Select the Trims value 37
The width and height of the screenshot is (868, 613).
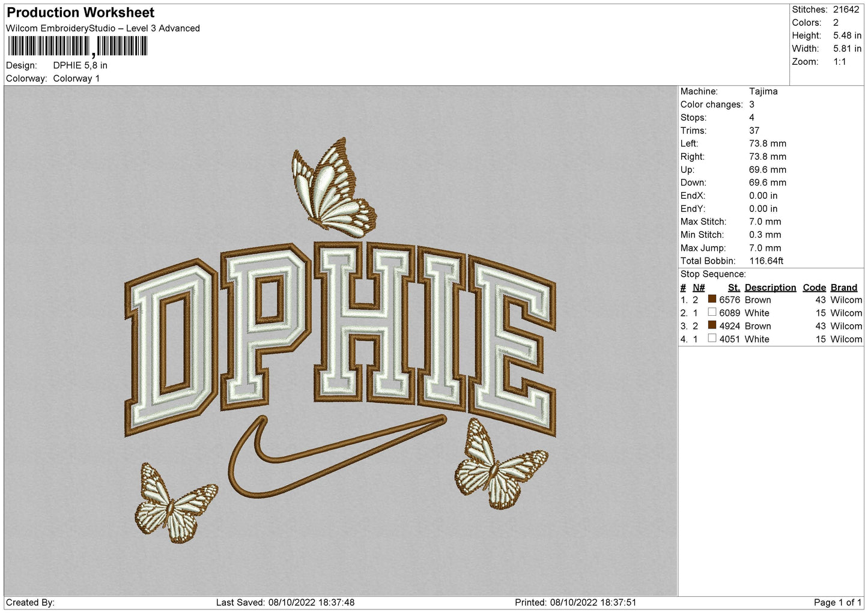click(x=754, y=131)
